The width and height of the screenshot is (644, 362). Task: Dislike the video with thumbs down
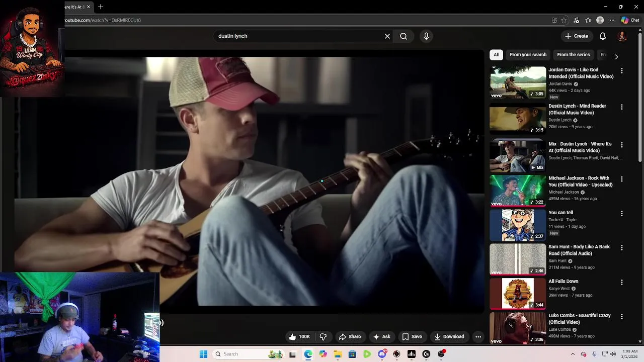[x=324, y=337]
